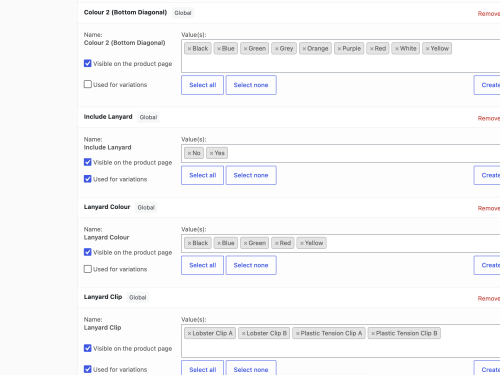500x375 pixels.
Task: Click Select all for Colour 2 values
Action: pyautogui.click(x=202, y=85)
